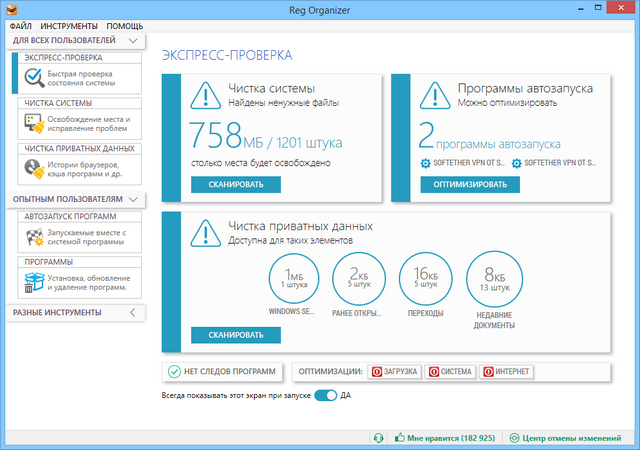Image resolution: width=640 pixels, height=450 pixels.
Task: Open the ФАЙЛ menu
Action: pyautogui.click(x=20, y=26)
